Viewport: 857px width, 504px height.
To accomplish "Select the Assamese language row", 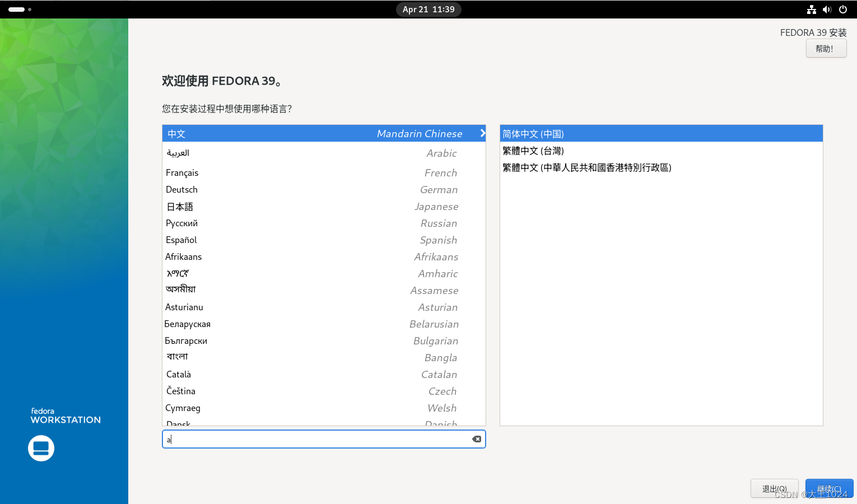I will click(324, 290).
